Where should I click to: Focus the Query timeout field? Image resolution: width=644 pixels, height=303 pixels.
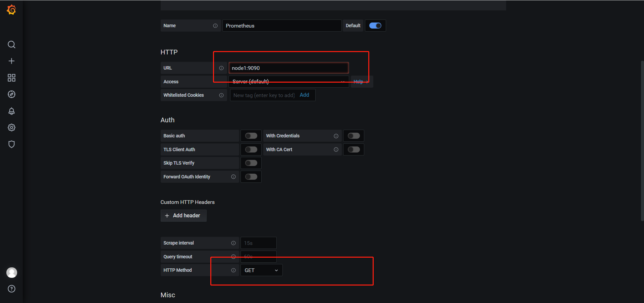click(x=259, y=257)
